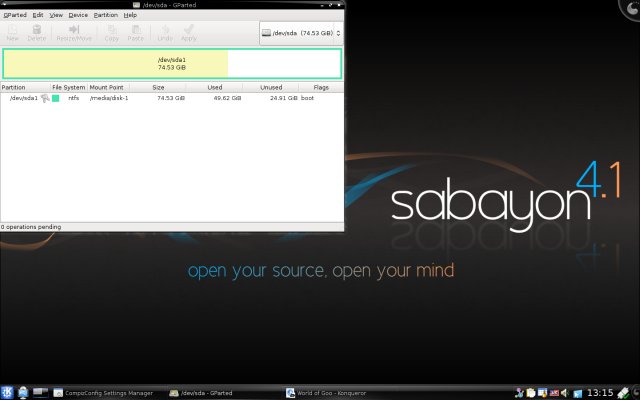The width and height of the screenshot is (640, 400).
Task: Click the Unused column header
Action: (271, 87)
